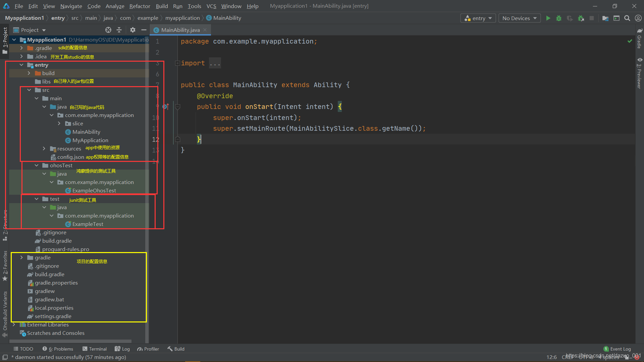Expand the slice package folder
Screen dimensions: 644x362
pos(59,123)
